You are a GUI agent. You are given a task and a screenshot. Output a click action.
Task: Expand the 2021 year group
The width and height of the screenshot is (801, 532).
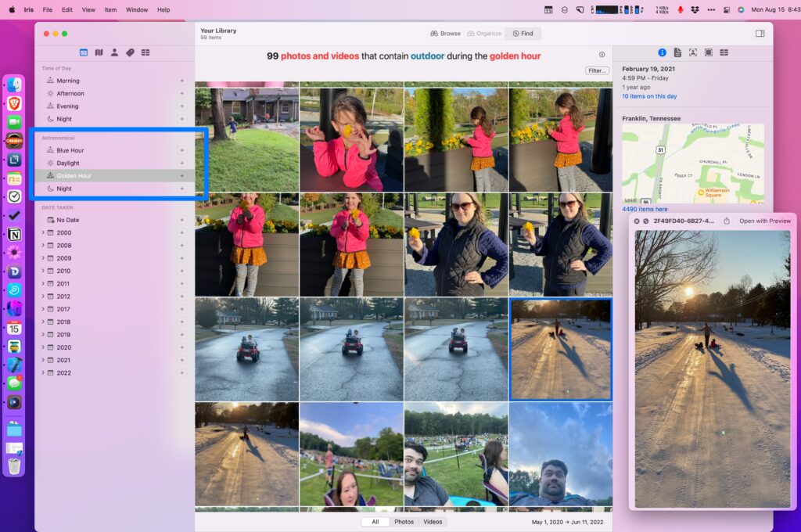[x=43, y=361]
